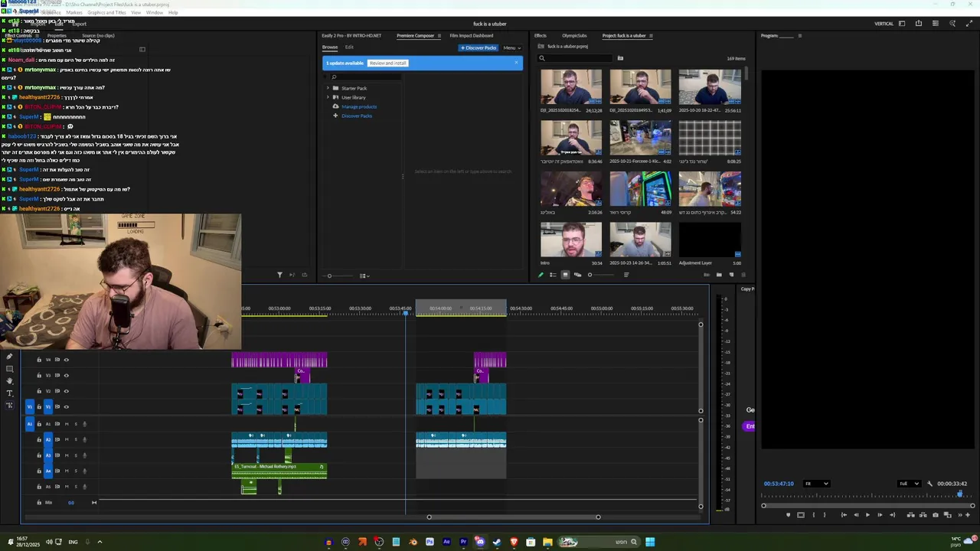Toggle visibility eye of track V3
980x551 pixels.
click(67, 376)
